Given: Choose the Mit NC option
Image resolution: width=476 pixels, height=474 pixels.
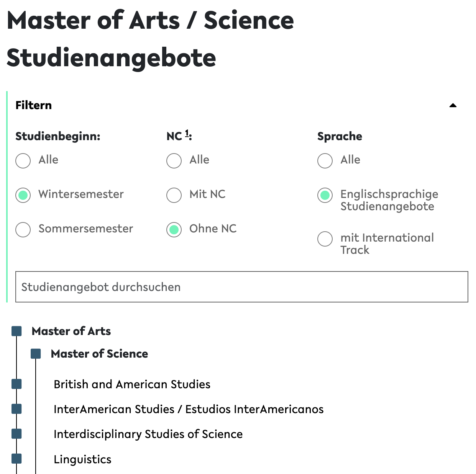Looking at the screenshot, I should click(x=174, y=195).
